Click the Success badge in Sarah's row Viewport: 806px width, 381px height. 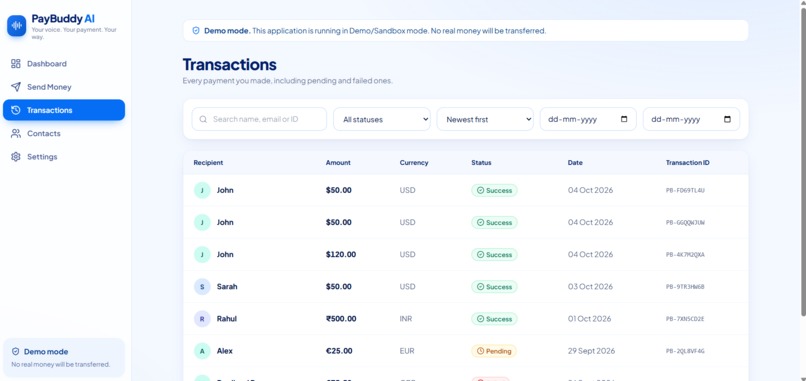point(494,287)
